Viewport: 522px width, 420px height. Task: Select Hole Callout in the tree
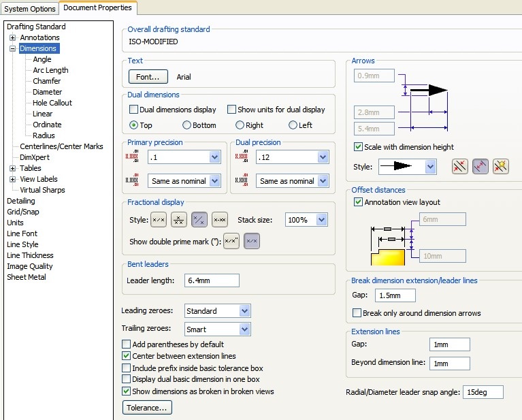pos(52,103)
